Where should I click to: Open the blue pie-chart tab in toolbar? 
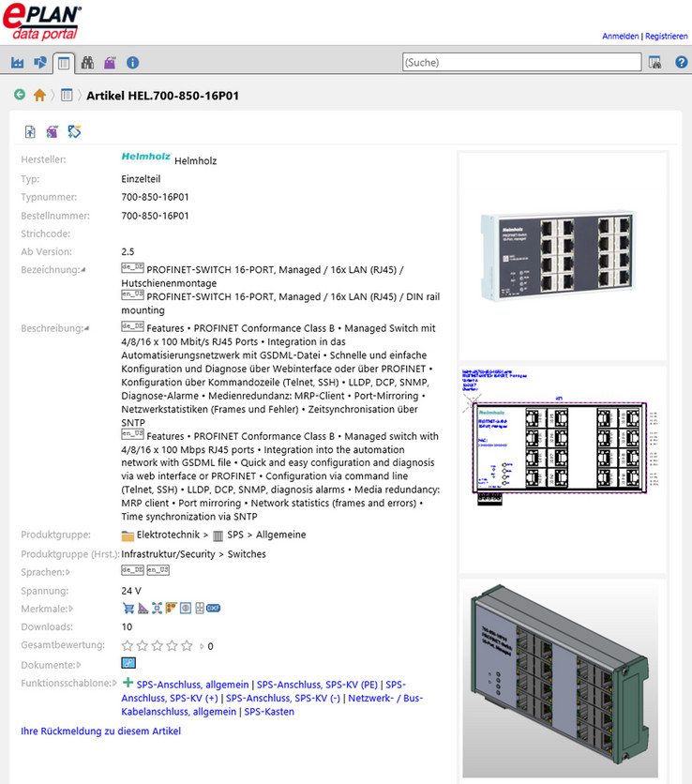click(40, 63)
